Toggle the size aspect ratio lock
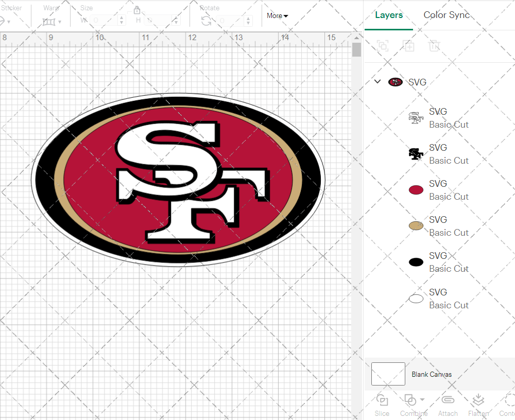Image resolution: width=515 pixels, height=420 pixels. tap(137, 10)
